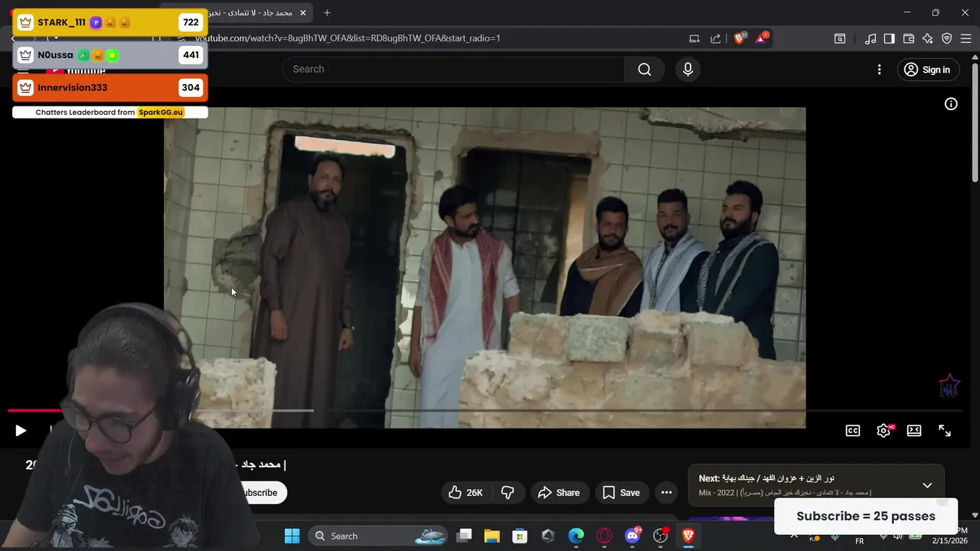Click the magnifier page icon in toolbar
Screen dimensions: 980x551
[840, 38]
